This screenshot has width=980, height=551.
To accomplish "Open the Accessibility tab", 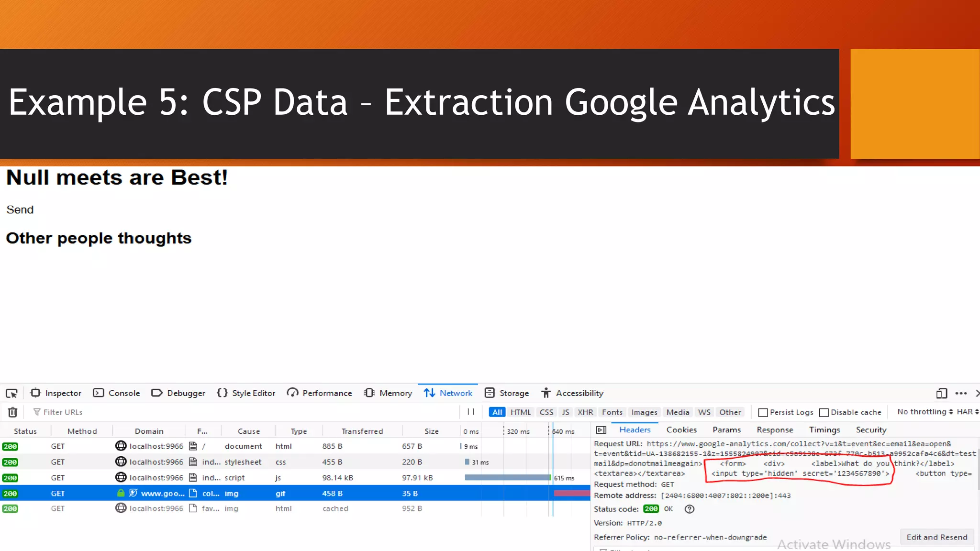I will coord(572,393).
